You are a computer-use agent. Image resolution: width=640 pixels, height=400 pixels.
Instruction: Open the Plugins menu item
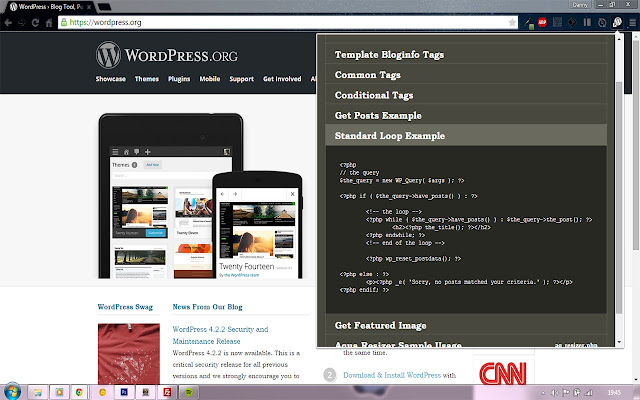tap(179, 79)
